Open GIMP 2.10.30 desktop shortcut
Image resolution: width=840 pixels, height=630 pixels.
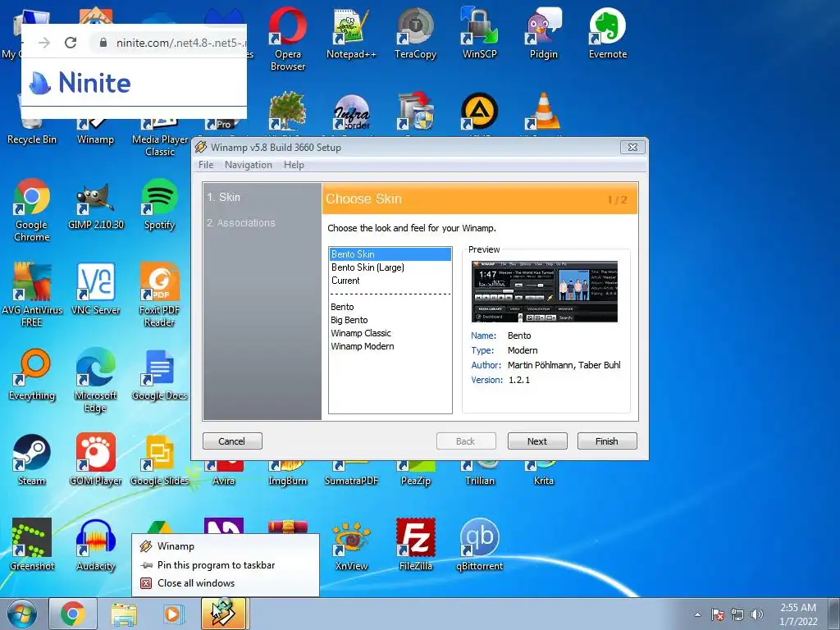95,207
